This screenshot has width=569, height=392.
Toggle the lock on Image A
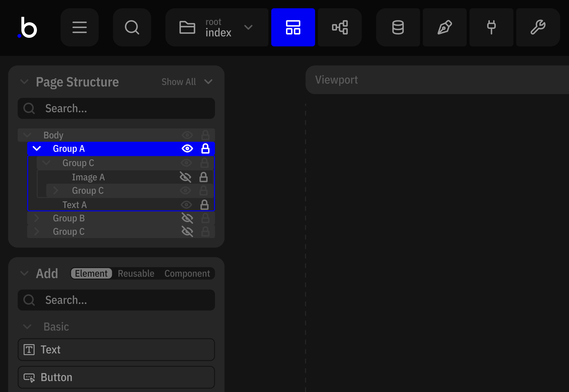coord(203,177)
